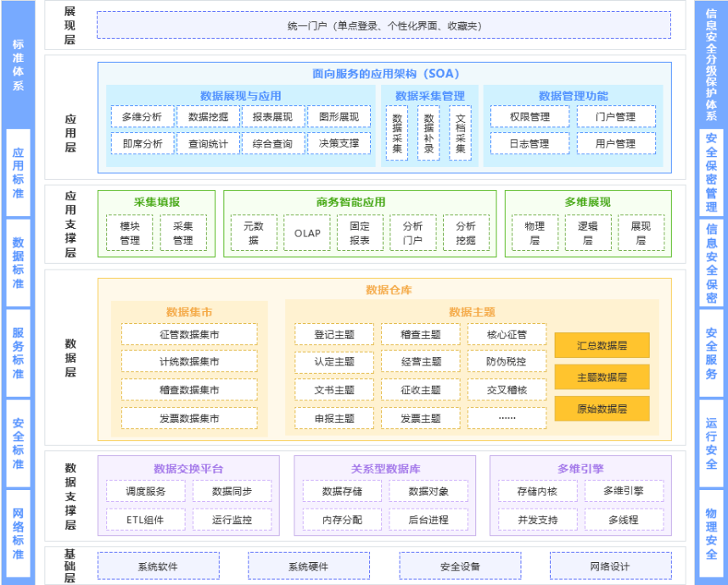Select the orange 原始数据层 block
The width and height of the screenshot is (728, 585).
(x=602, y=409)
